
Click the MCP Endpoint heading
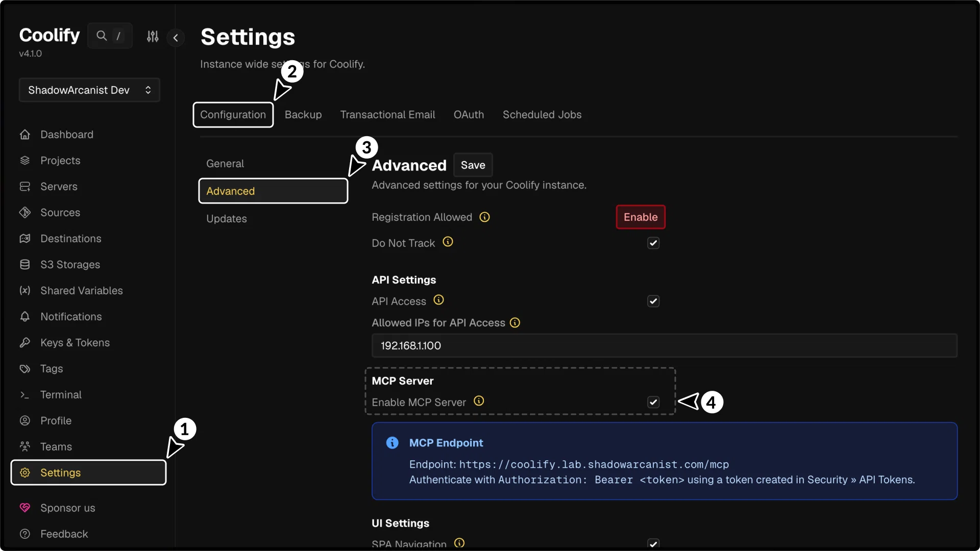[446, 443]
